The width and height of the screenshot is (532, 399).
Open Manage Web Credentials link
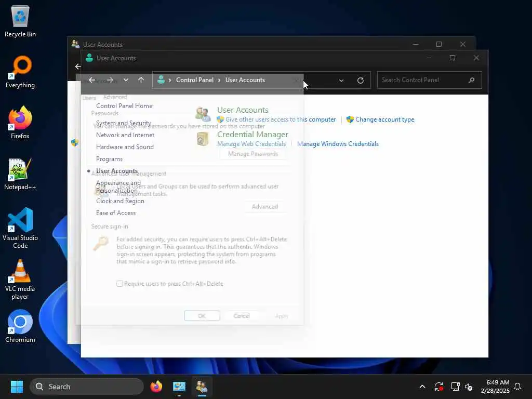click(x=251, y=144)
